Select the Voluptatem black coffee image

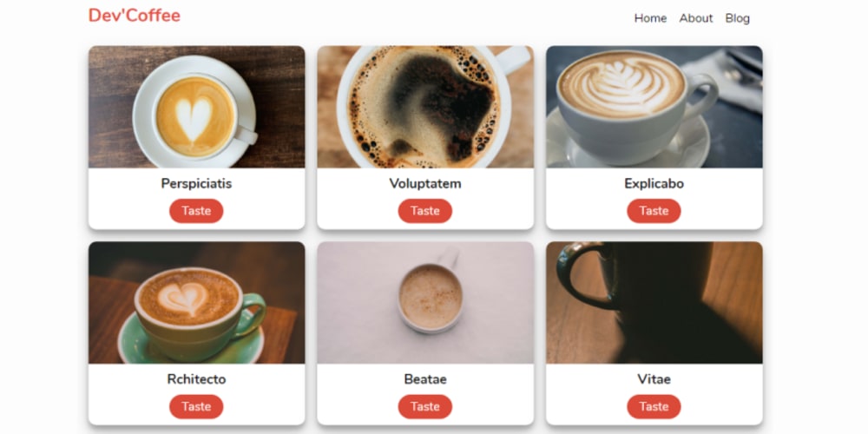click(x=425, y=107)
